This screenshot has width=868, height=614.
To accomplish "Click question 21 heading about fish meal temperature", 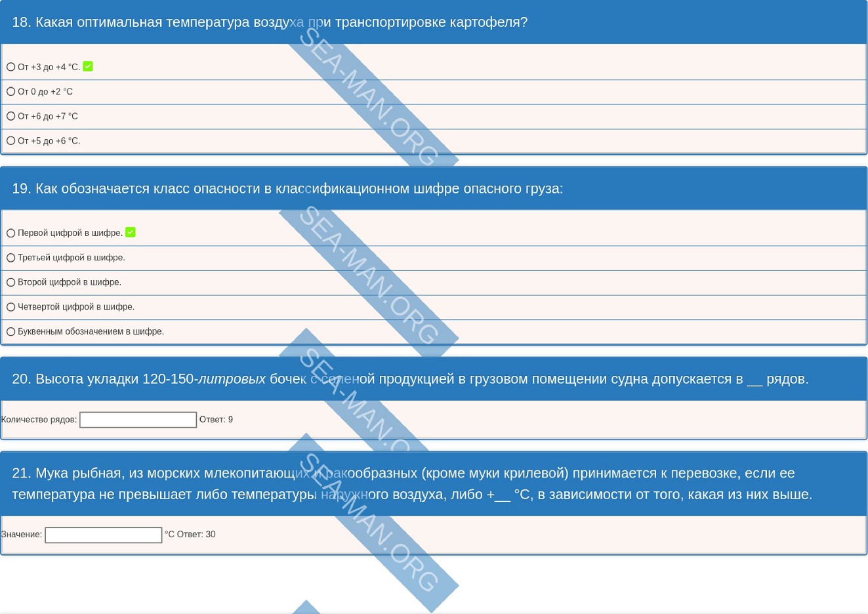I will click(412, 484).
